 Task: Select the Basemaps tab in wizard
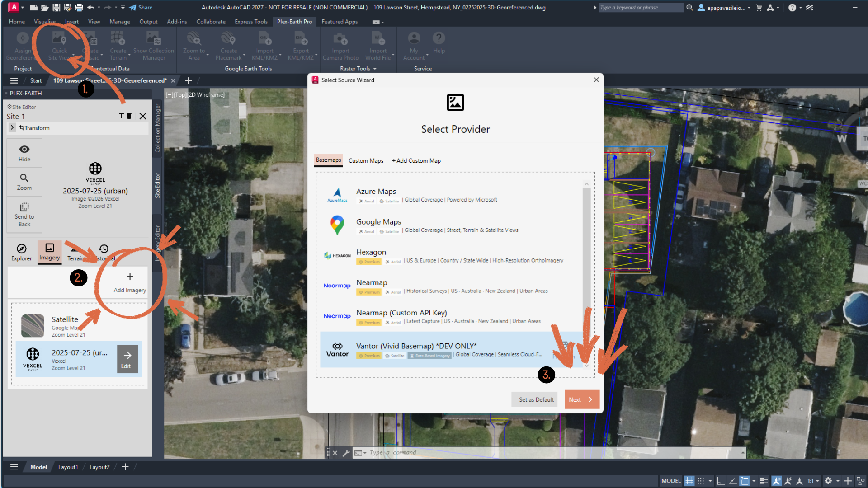pyautogui.click(x=329, y=160)
